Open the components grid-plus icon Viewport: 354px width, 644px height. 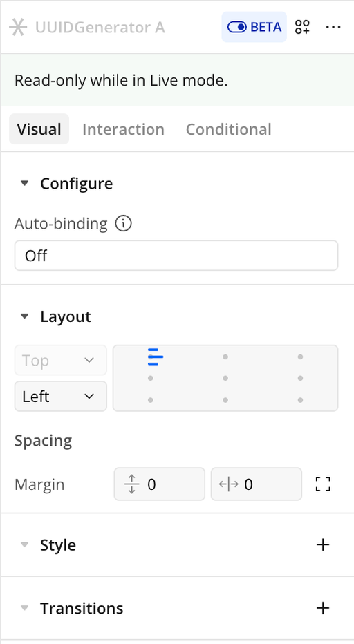pyautogui.click(x=302, y=28)
